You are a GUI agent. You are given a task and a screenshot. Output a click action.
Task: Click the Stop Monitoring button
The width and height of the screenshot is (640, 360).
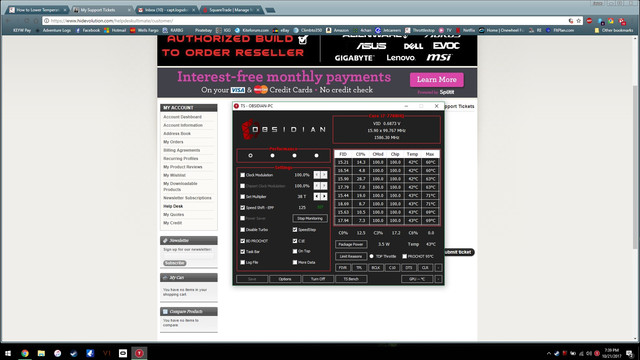pyautogui.click(x=310, y=218)
